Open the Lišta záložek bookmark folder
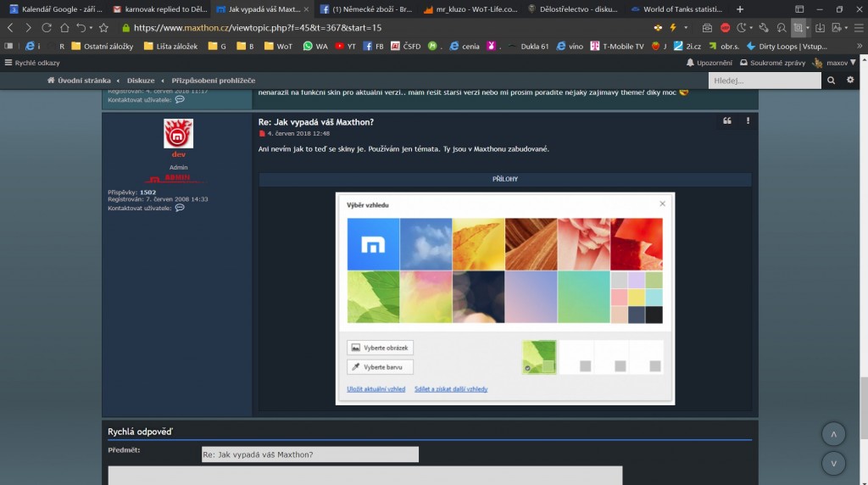Viewport: 868px width, 485px height. tap(170, 46)
